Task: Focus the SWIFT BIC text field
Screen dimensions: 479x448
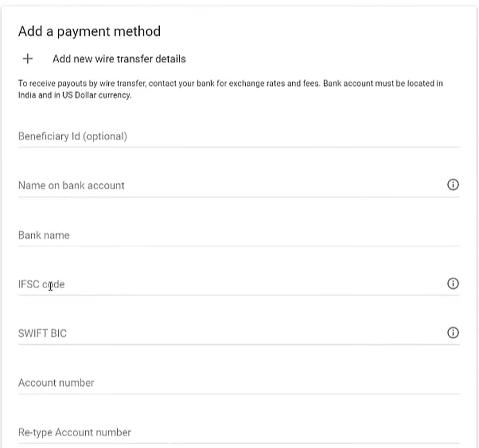Action: [232, 333]
